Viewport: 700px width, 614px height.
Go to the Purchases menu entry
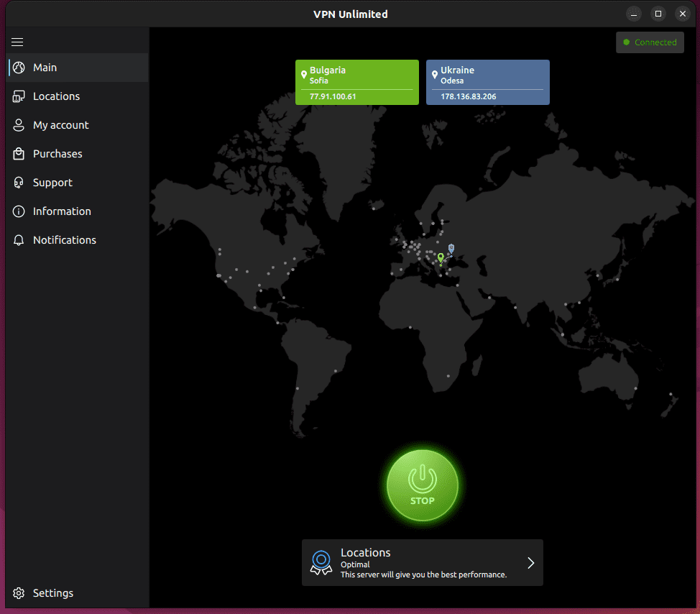click(x=57, y=154)
